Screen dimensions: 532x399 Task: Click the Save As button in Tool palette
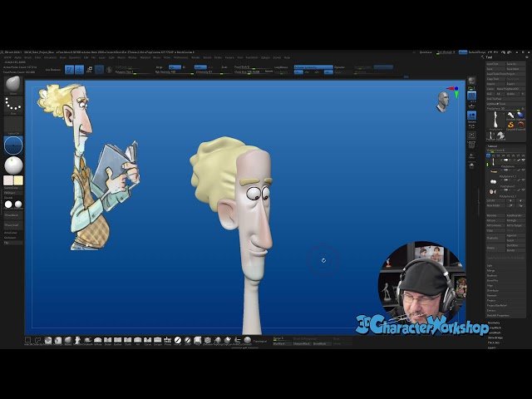(515, 64)
